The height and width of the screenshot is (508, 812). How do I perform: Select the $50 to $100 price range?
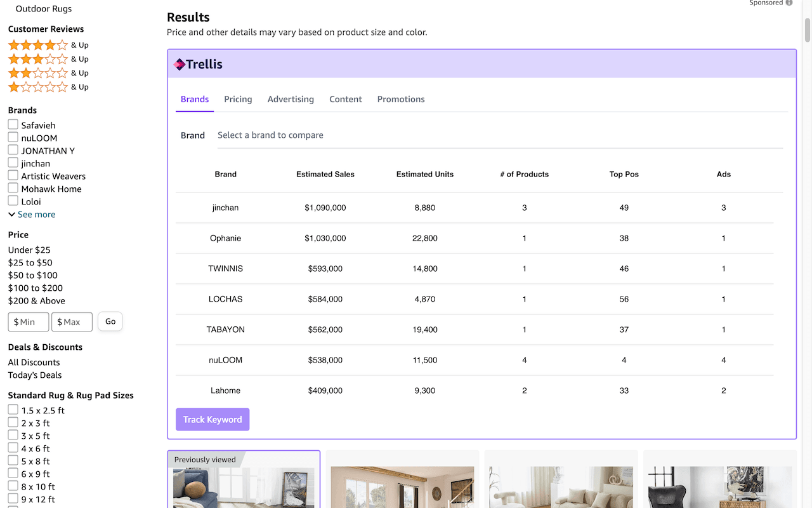[x=33, y=276]
